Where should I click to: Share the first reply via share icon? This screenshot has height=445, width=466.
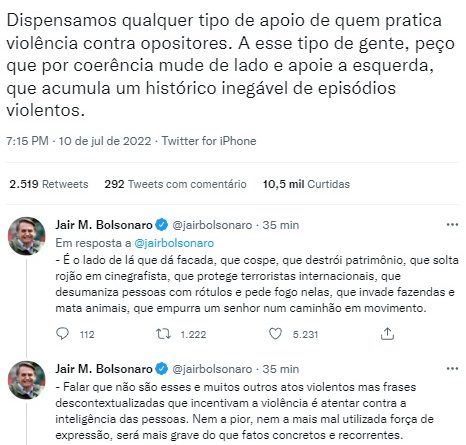click(387, 334)
